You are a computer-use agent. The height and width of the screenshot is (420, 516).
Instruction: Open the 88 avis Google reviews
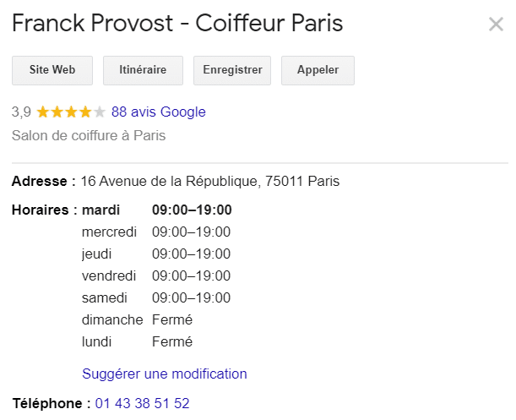point(158,112)
